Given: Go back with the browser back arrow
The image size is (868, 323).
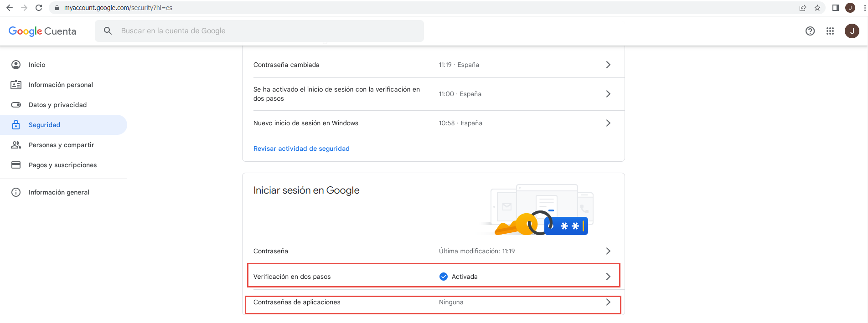Looking at the screenshot, I should point(10,8).
